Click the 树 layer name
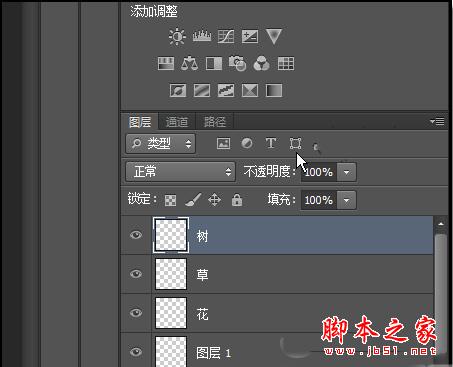 [x=202, y=236]
